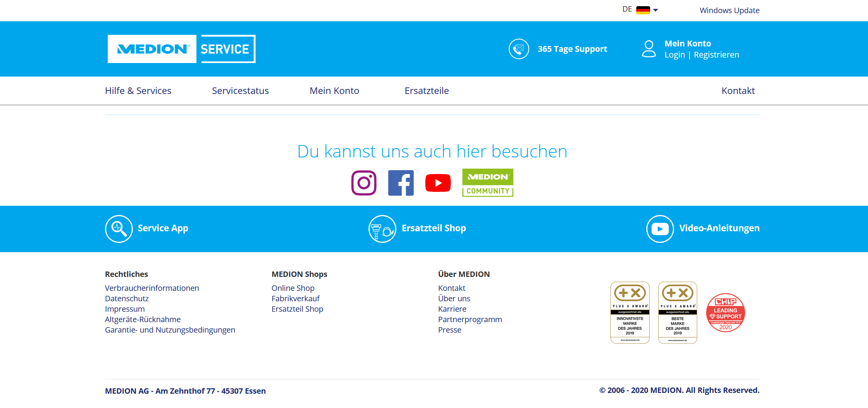Image resolution: width=868 pixels, height=408 pixels.
Task: Click the Ersatzteil Shop parts icon
Action: (382, 229)
